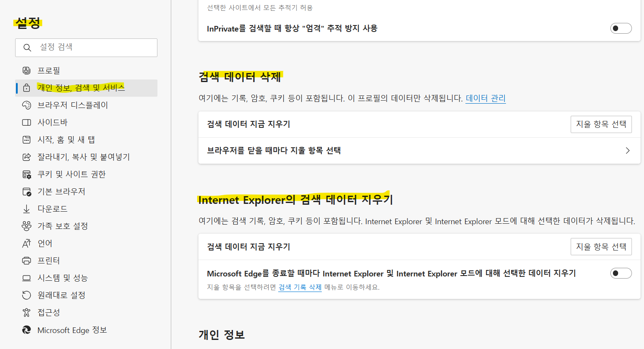Image resolution: width=644 pixels, height=349 pixels.
Task: Open 브라우저 디스플레이 settings page
Action: point(86,105)
